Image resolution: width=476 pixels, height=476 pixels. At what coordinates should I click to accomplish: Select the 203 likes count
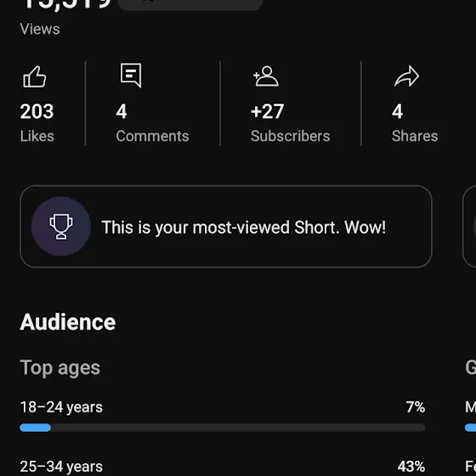tap(37, 111)
